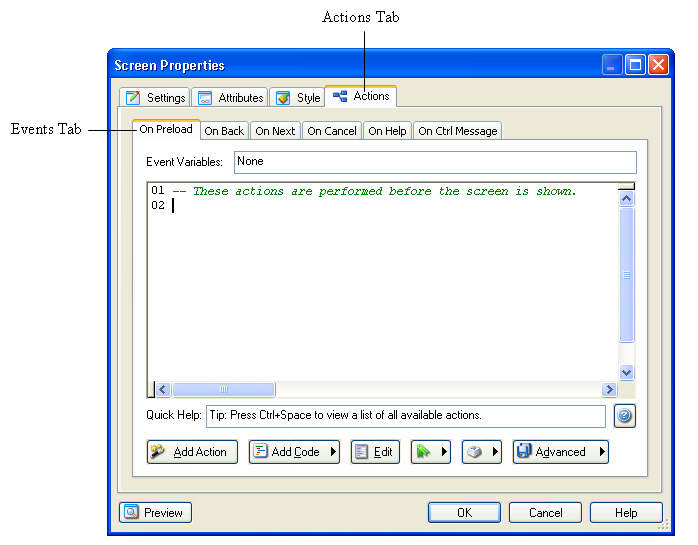698x545 pixels.
Task: Open the On Cancel event tab
Action: 332,131
